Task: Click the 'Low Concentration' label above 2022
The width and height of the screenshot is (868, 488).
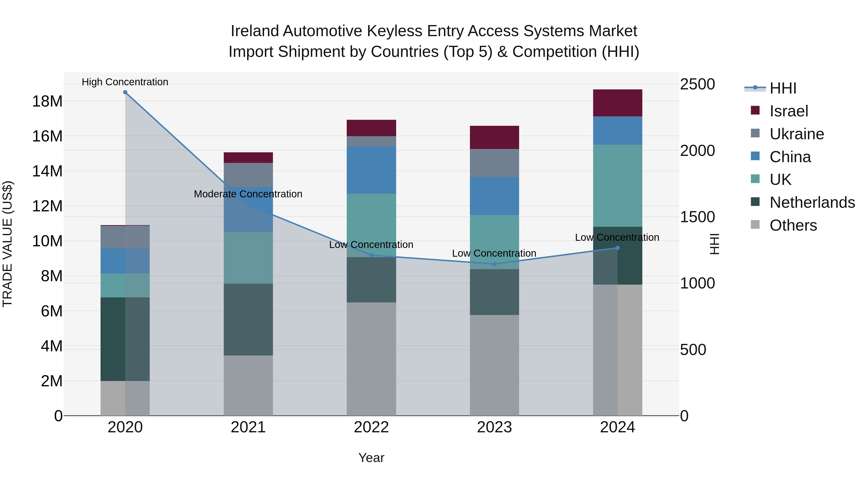Action: pyautogui.click(x=371, y=245)
